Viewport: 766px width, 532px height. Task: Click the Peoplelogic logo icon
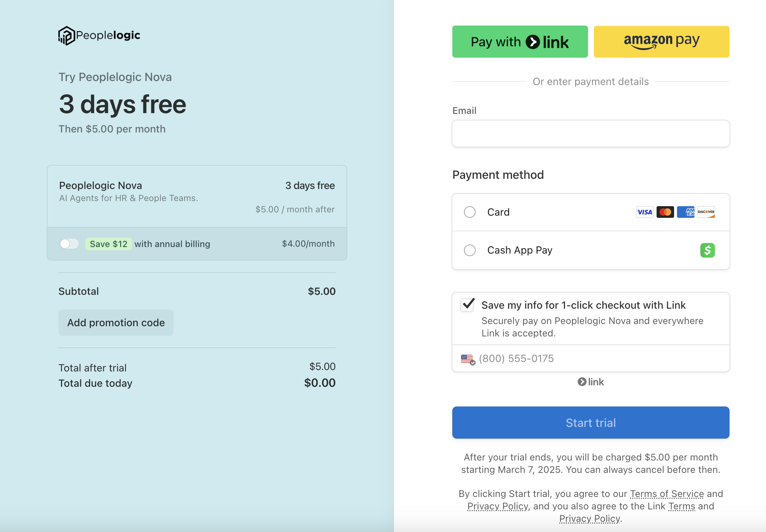point(66,36)
